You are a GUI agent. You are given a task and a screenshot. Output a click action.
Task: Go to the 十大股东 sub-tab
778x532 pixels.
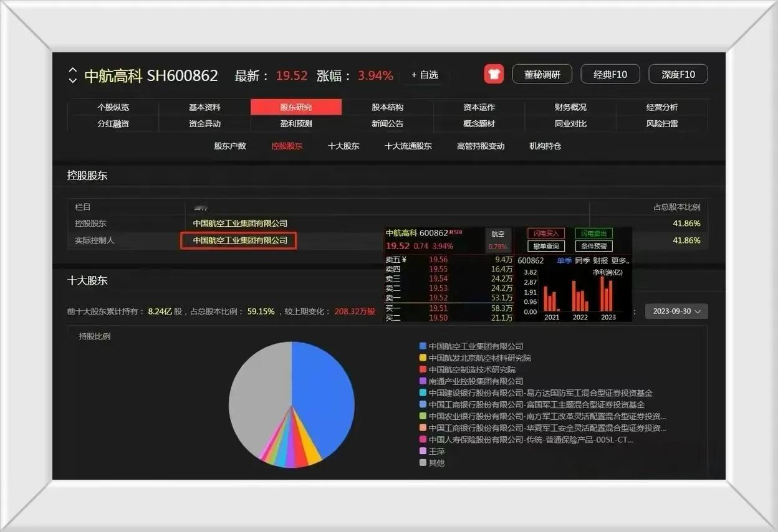pos(343,146)
